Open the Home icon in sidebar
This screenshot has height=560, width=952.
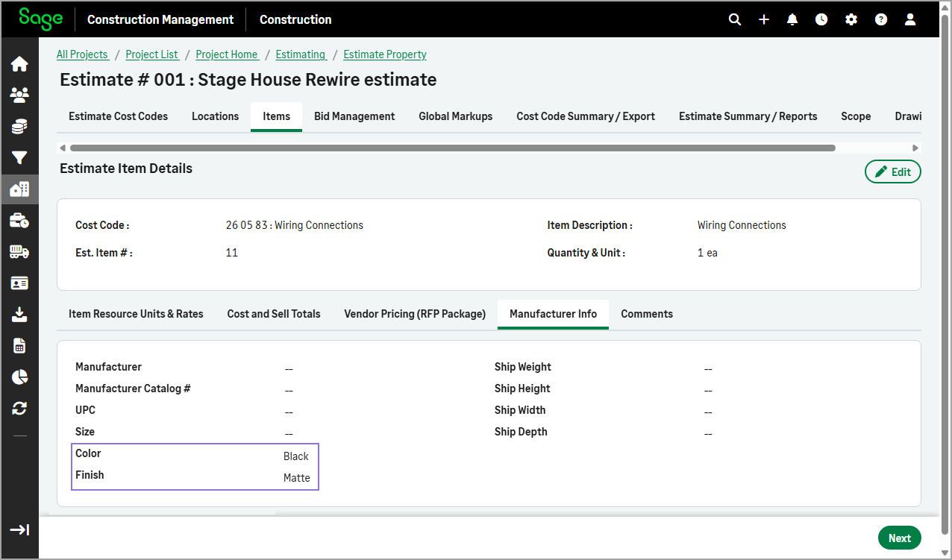[x=19, y=64]
